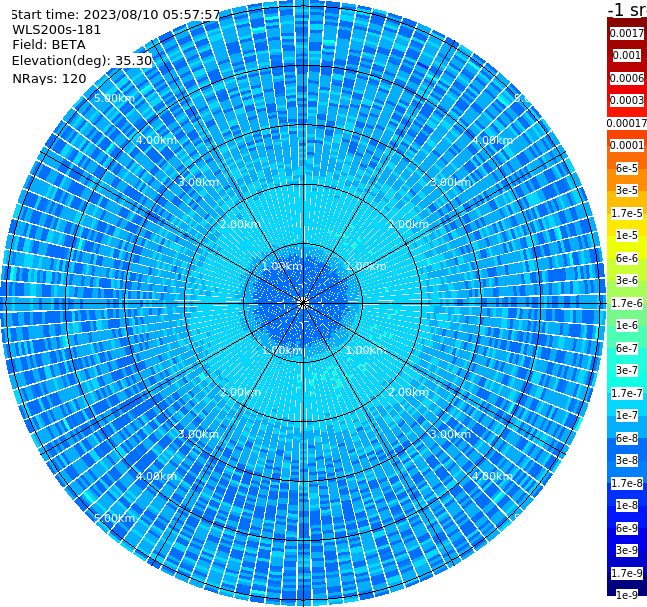Select the 3e-8 colorbar label
Screen dimensions: 647x607
[627, 460]
